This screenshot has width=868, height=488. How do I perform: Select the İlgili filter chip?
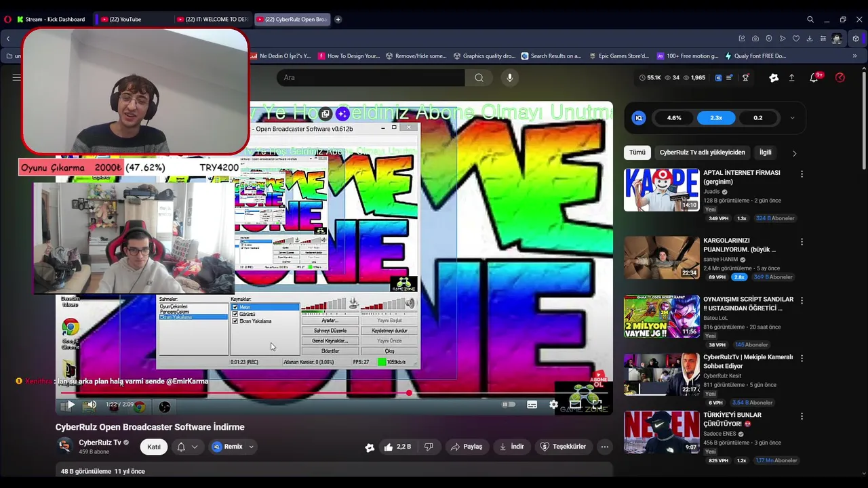coord(766,152)
